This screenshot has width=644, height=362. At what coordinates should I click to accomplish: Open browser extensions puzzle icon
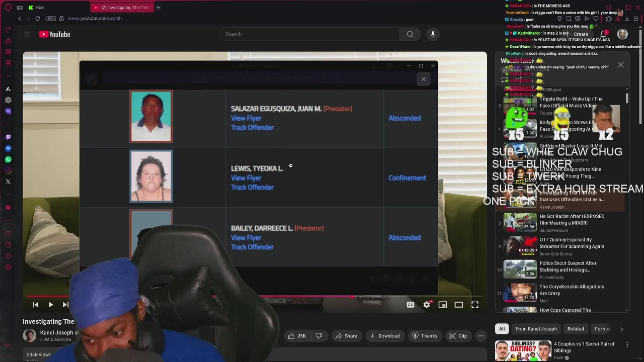click(608, 19)
